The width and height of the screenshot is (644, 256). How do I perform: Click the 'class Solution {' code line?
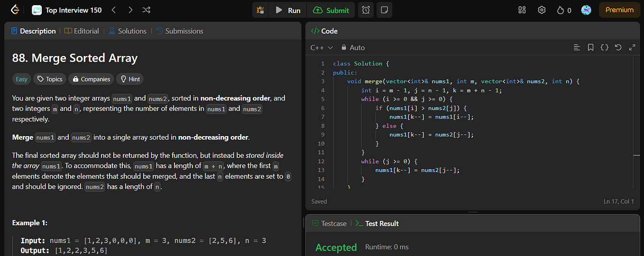(361, 64)
